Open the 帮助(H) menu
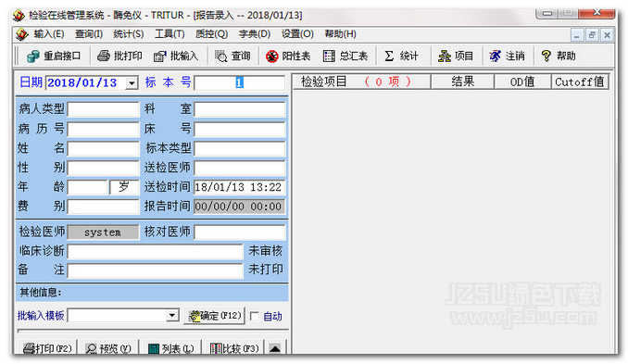This screenshot has height=364, width=628. tap(340, 34)
